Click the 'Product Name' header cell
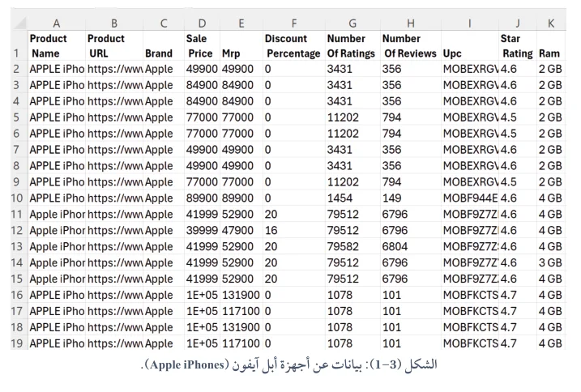The height and width of the screenshot is (392, 581). point(57,46)
